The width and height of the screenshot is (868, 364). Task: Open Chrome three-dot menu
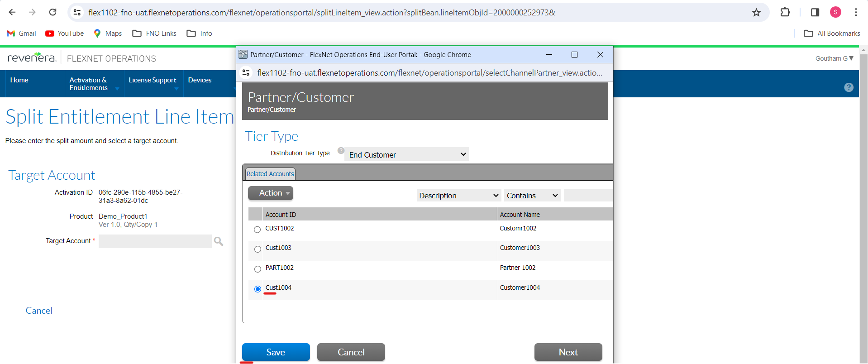[x=856, y=12]
